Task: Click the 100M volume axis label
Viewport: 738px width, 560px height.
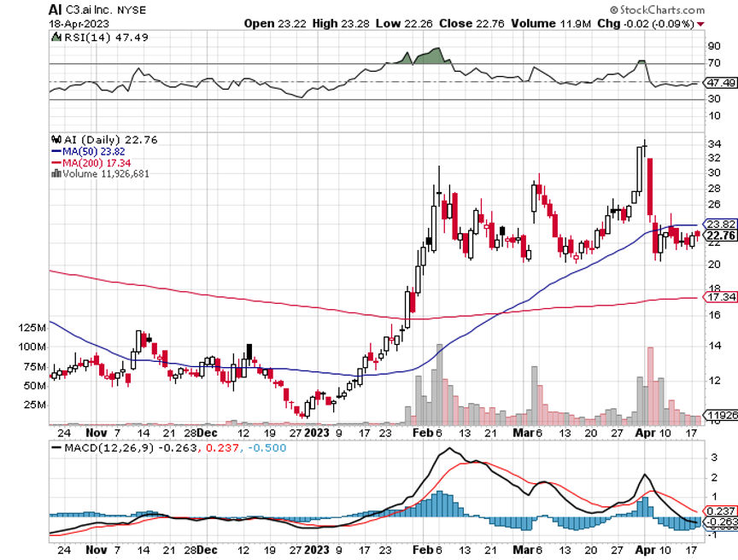Action: pos(32,347)
